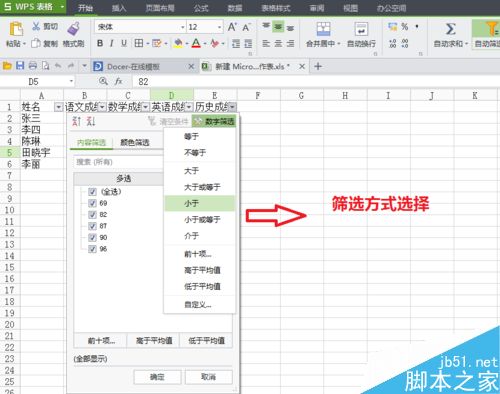
Task: Uncheck the 90 value checkbox
Action: click(x=92, y=237)
